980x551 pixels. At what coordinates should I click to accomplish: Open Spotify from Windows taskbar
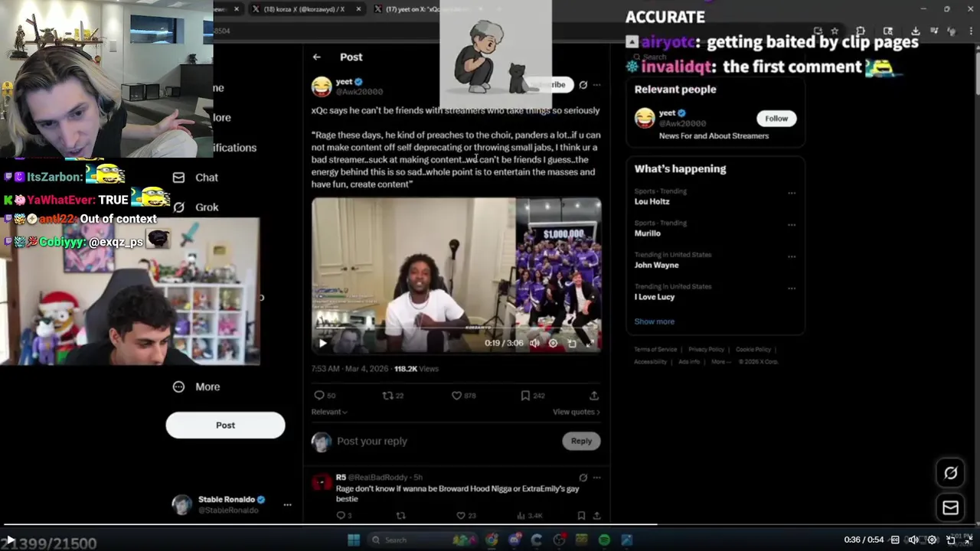604,540
